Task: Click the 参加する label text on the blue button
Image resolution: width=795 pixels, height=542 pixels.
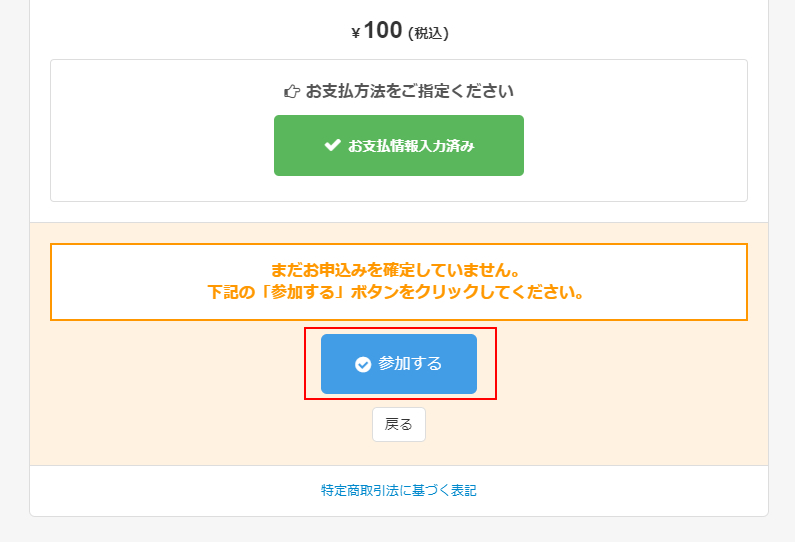Action: point(410,364)
